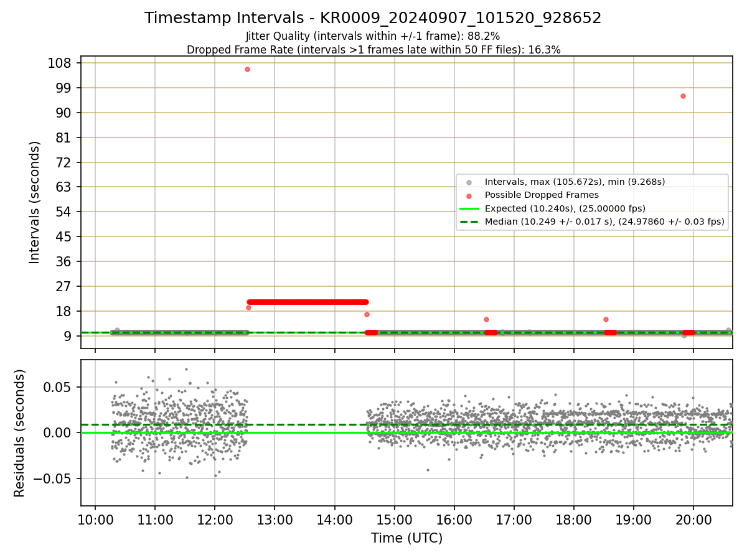Click the 9 tick label on the intervals axis

(69, 336)
